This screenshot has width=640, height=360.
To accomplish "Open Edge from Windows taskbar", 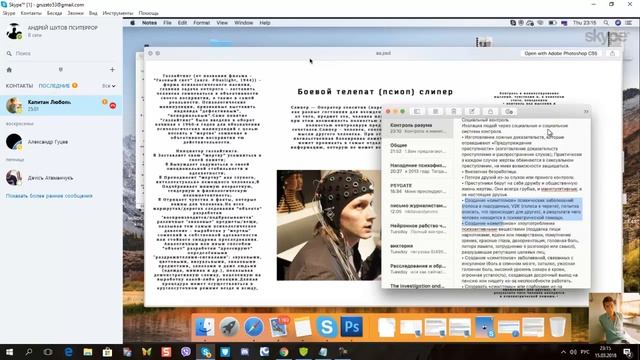I will [x=68, y=352].
